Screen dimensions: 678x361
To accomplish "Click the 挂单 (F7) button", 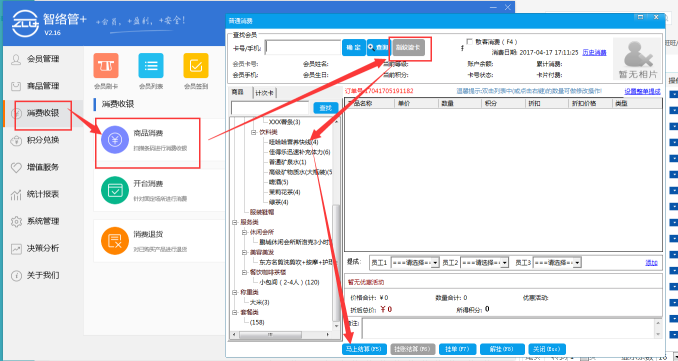I will pyautogui.click(x=457, y=349).
